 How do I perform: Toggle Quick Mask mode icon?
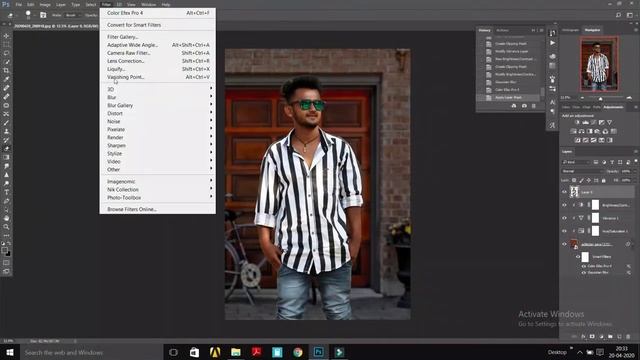coord(6,262)
